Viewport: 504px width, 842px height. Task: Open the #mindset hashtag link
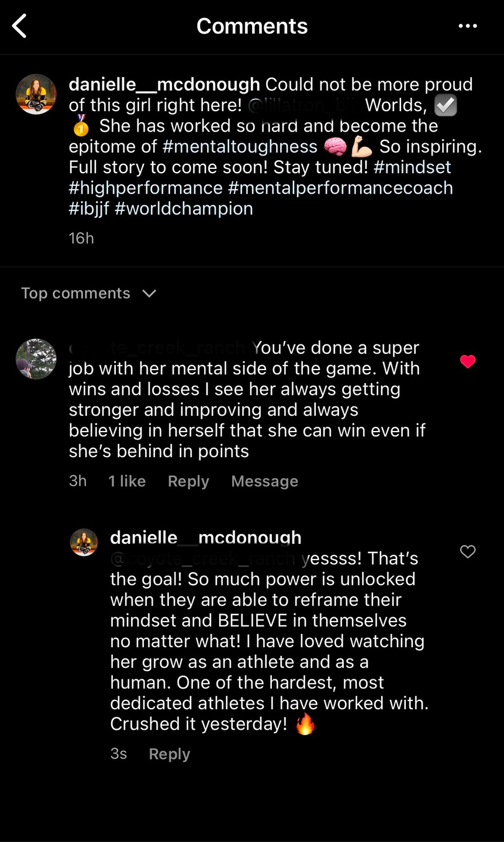pyautogui.click(x=412, y=167)
